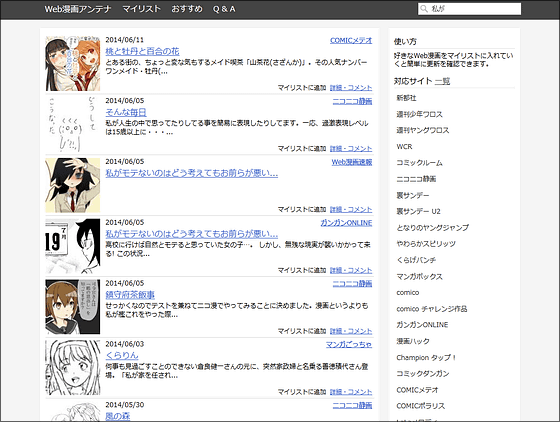The width and height of the screenshot is (560, 422).
Task: Select マンガボックス in the site list
Action: pos(419,276)
